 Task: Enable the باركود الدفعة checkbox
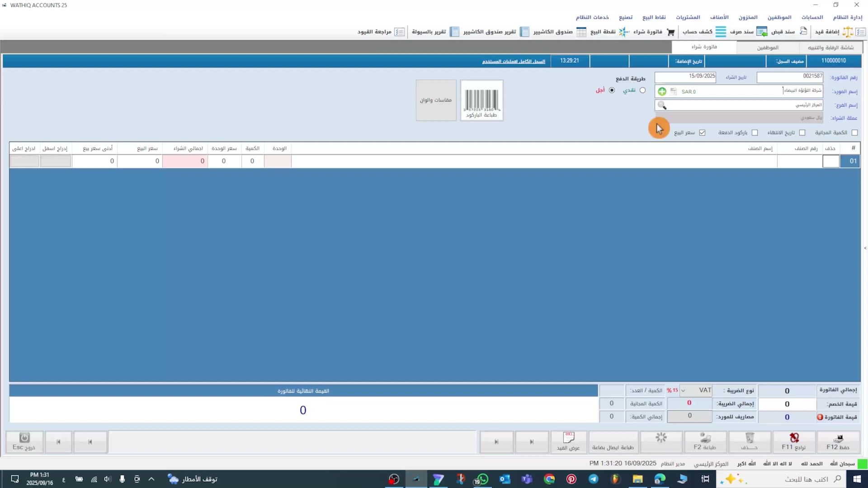755,133
